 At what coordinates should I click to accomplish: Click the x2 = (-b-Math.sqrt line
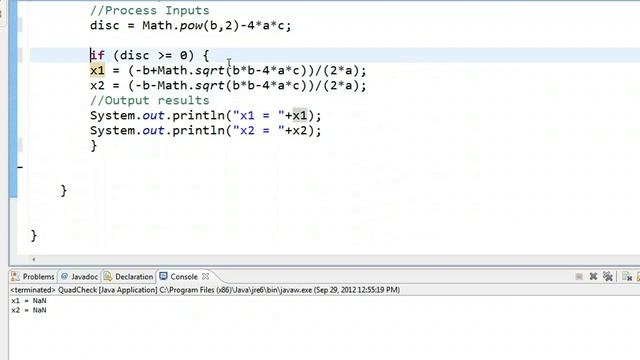coord(228,86)
